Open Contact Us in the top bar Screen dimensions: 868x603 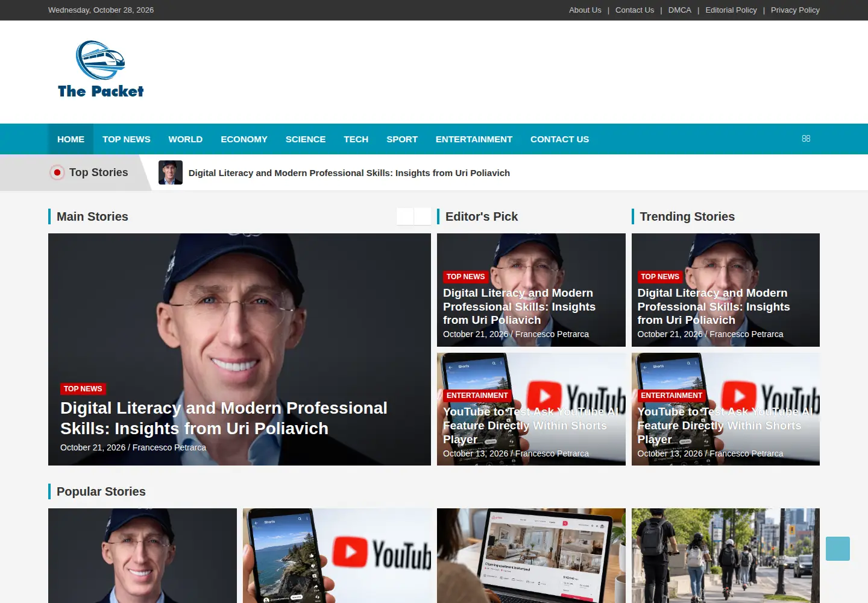tap(635, 10)
